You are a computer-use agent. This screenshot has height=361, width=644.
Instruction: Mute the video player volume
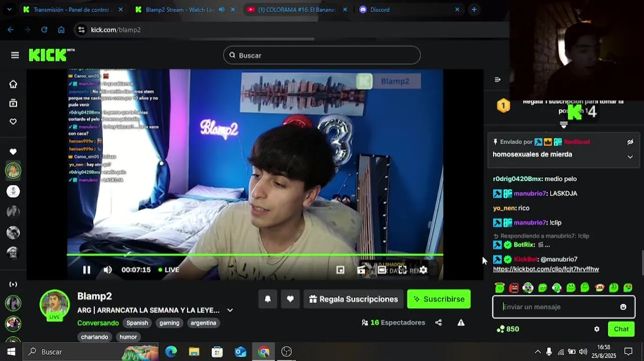click(x=107, y=270)
